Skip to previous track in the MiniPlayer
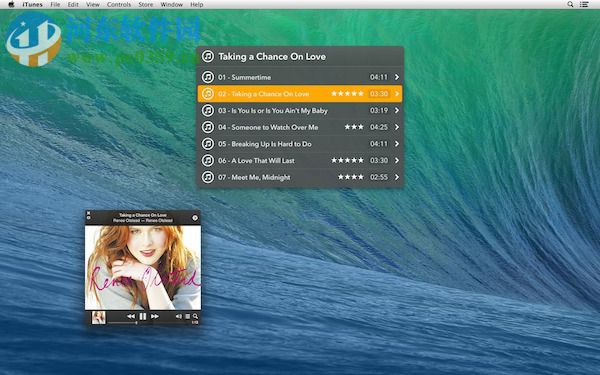600x375 pixels. click(x=131, y=316)
